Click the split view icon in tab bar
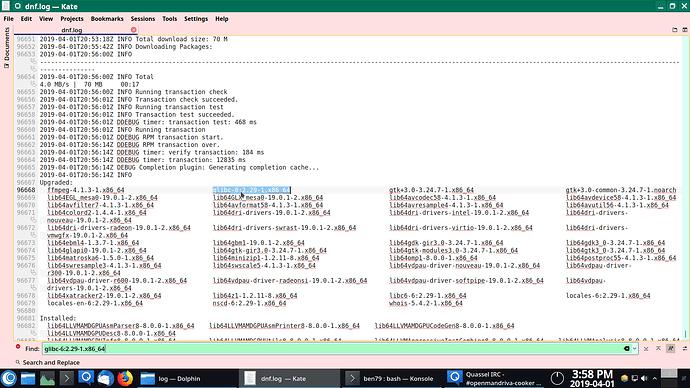The image size is (690, 388). [x=685, y=30]
